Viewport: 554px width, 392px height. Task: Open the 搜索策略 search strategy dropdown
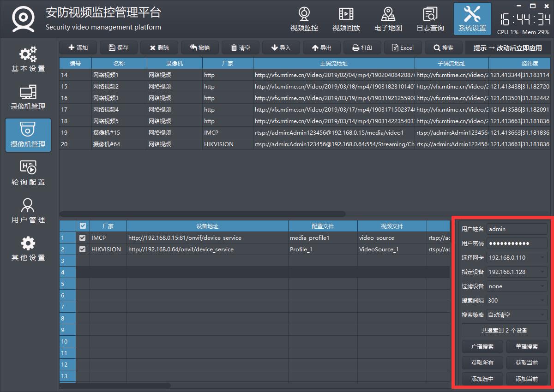click(517, 315)
